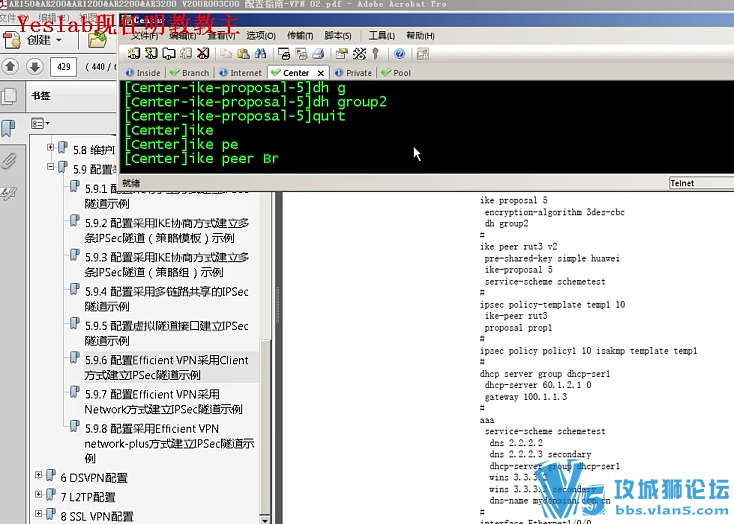This screenshot has height=524, width=734.
Task: Switch to the Pool session tab
Action: [x=396, y=73]
